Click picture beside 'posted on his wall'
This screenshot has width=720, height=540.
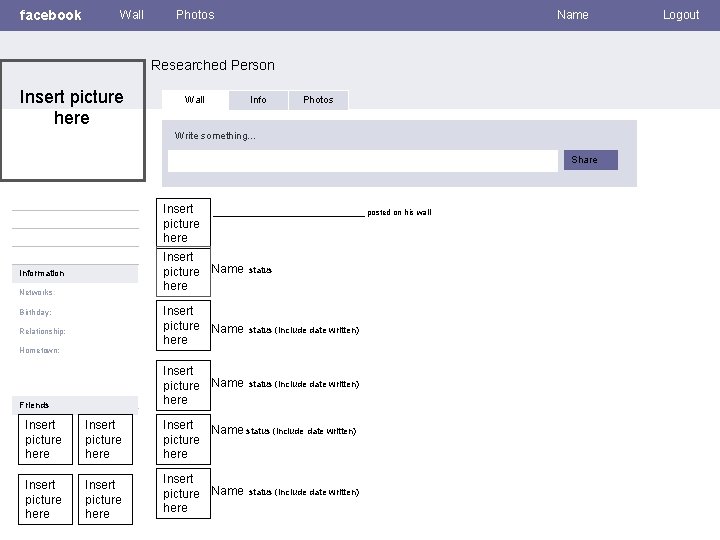[183, 223]
